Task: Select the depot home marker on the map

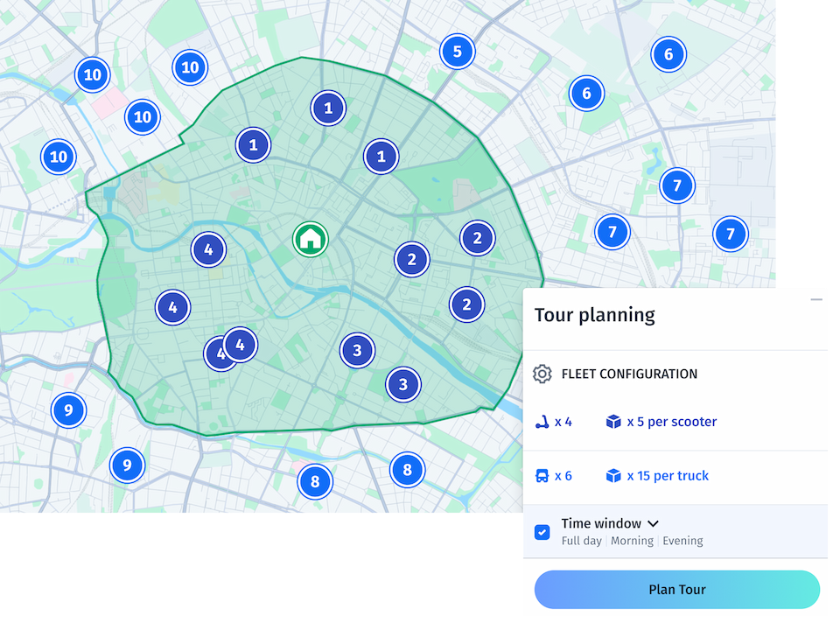Action: click(x=311, y=238)
